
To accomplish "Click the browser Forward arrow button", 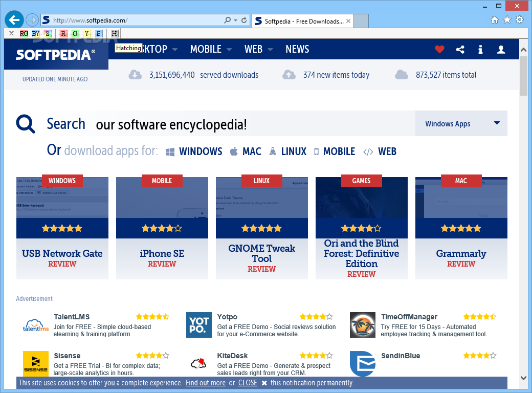I will (x=32, y=20).
